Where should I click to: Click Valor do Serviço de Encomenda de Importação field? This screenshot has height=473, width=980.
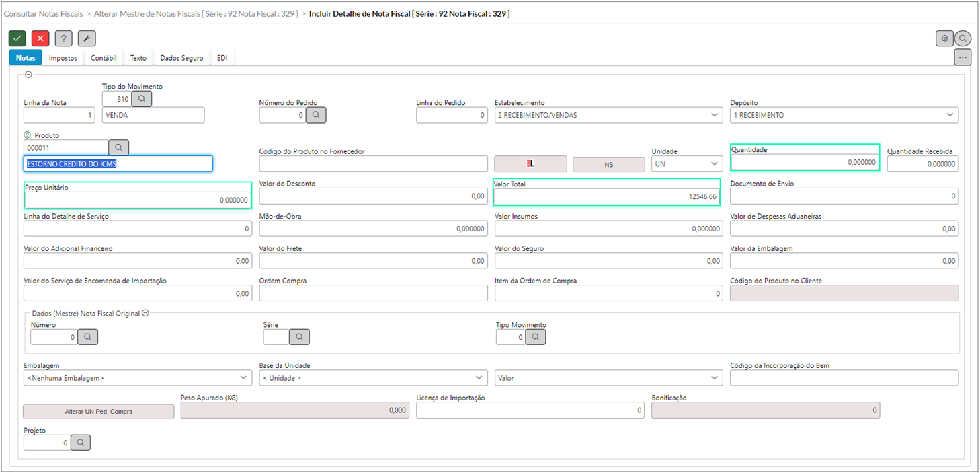tap(138, 293)
